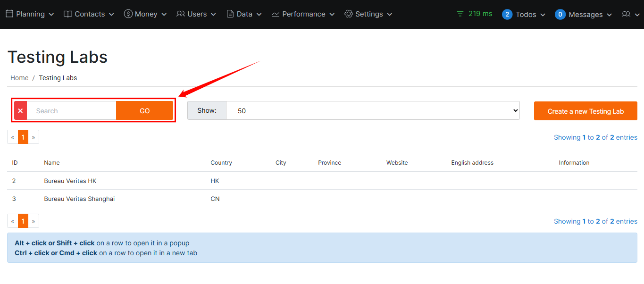Click the Messages count badge
Screen dimensions: 644x284
[560, 15]
